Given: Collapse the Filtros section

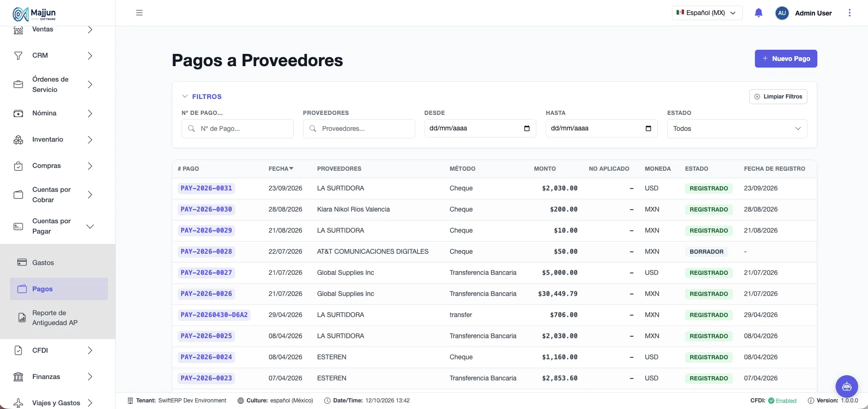Looking at the screenshot, I should [202, 97].
